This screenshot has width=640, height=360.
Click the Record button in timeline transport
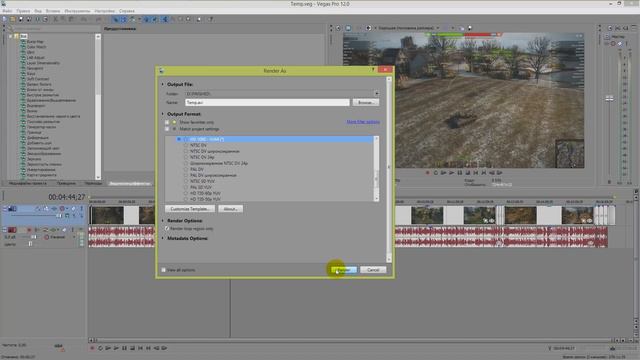[x=92, y=348]
